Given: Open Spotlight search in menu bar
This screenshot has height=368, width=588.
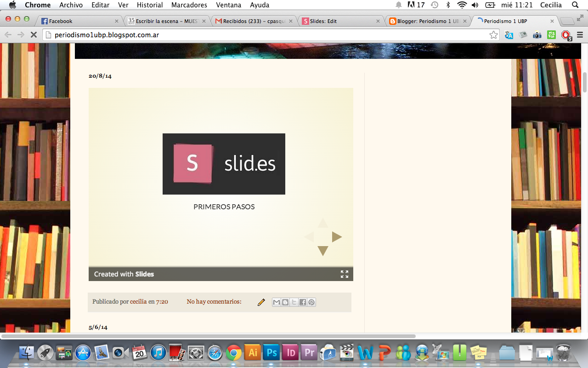Looking at the screenshot, I should [x=575, y=5].
